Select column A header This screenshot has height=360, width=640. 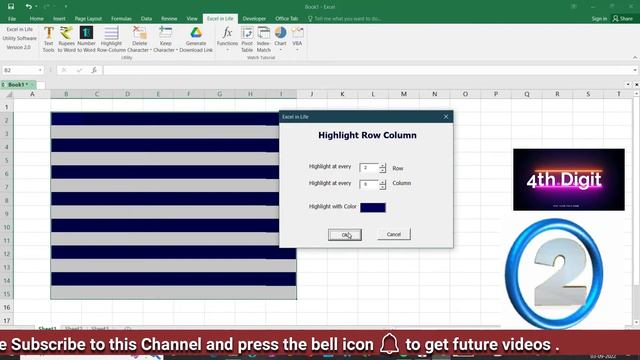(32, 94)
